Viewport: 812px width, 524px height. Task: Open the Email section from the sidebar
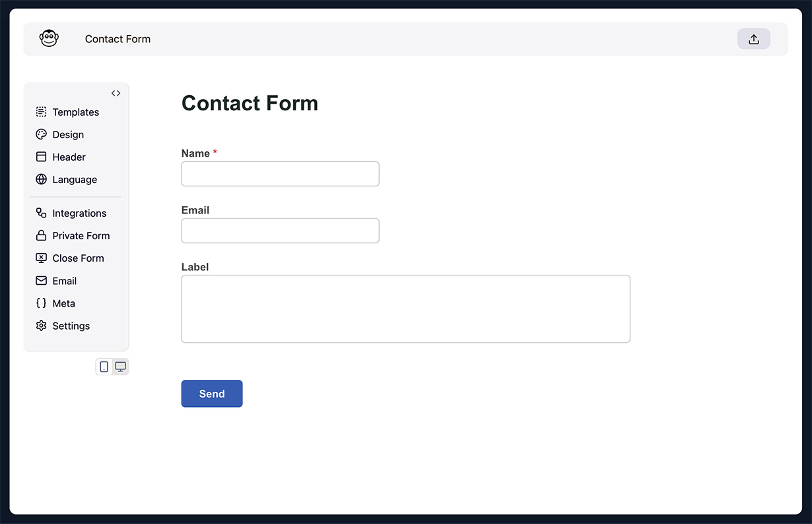click(64, 280)
